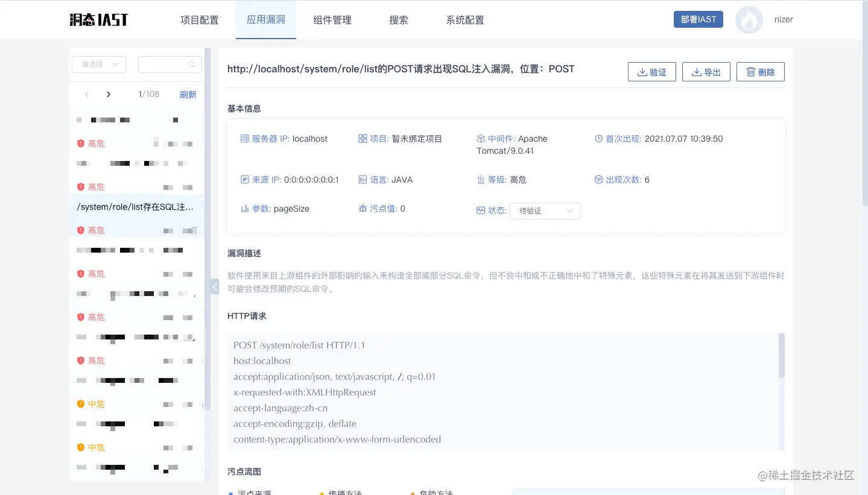Click the language icon next to 语言 JAVA
Screen dimensions: 868x495
[361, 179]
